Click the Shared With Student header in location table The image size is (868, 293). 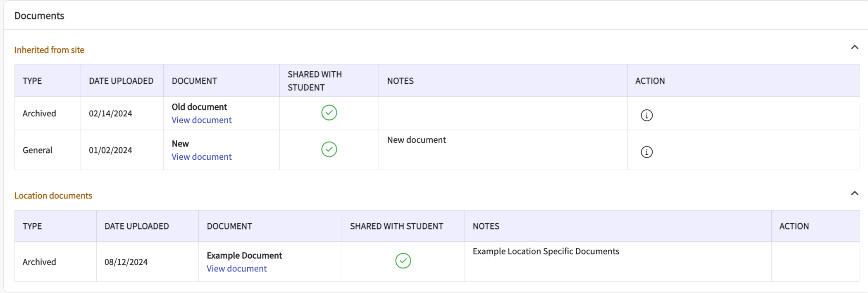tap(396, 226)
